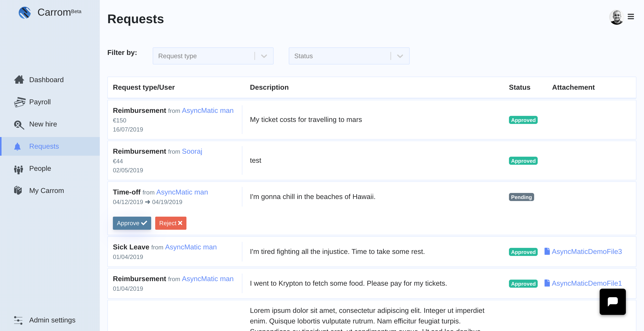Click the Payroll credit card icon

tap(20, 102)
